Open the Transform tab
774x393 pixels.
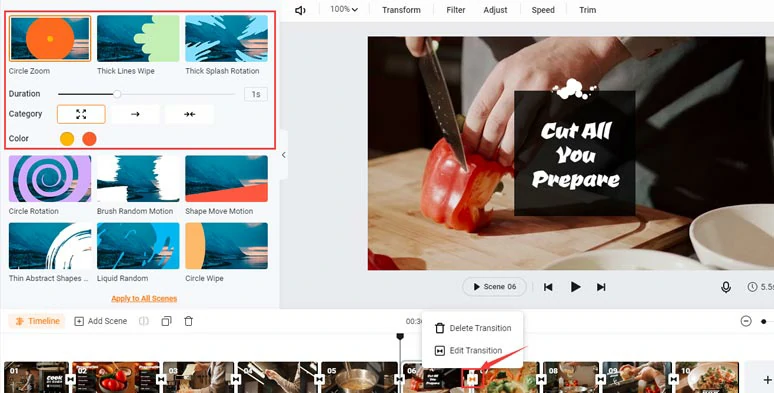click(401, 10)
